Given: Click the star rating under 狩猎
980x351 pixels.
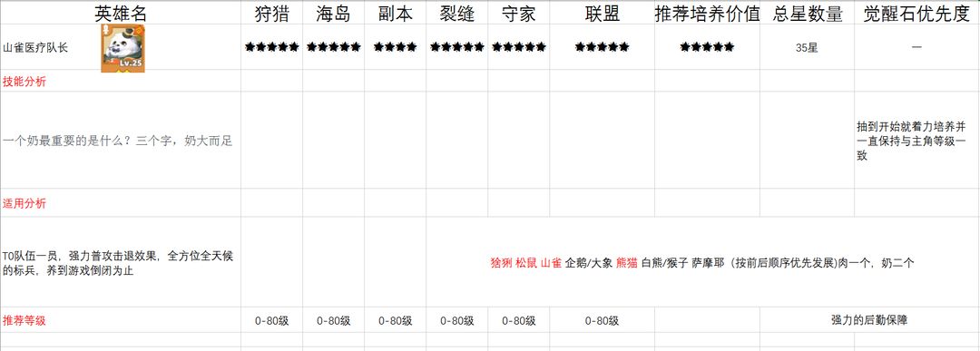Looking at the screenshot, I should 272,47.
